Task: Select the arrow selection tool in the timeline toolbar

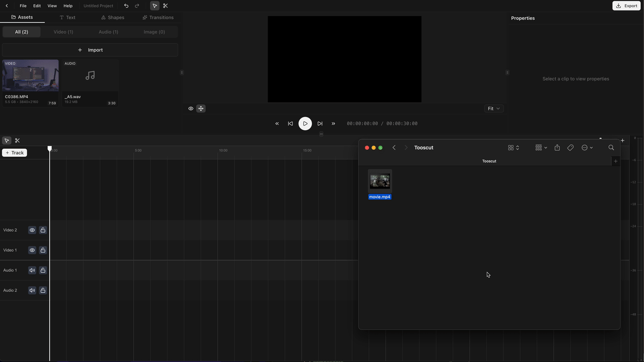Action: point(7,140)
